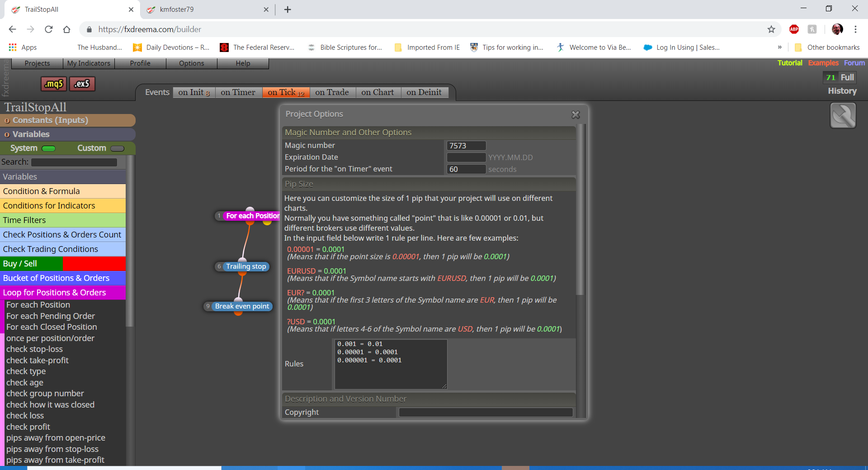Download the .mq5 source file
This screenshot has height=470, width=868.
(x=54, y=84)
